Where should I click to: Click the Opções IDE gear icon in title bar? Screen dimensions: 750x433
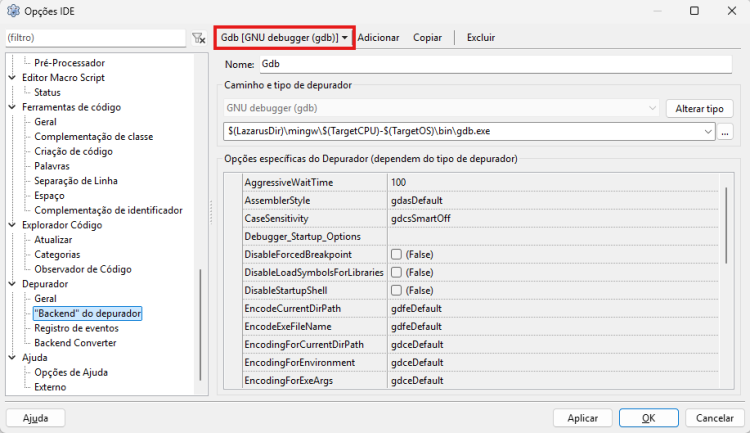tap(13, 11)
